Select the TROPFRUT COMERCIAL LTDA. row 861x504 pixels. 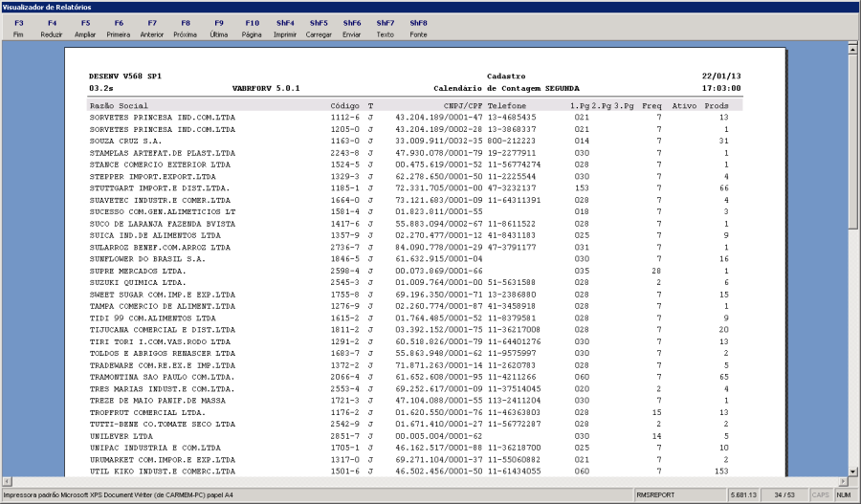pyautogui.click(x=409, y=413)
